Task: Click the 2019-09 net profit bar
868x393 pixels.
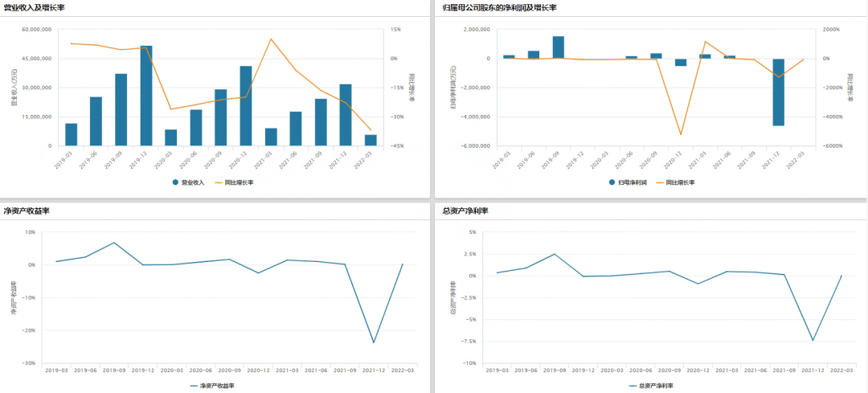Action: tap(558, 47)
